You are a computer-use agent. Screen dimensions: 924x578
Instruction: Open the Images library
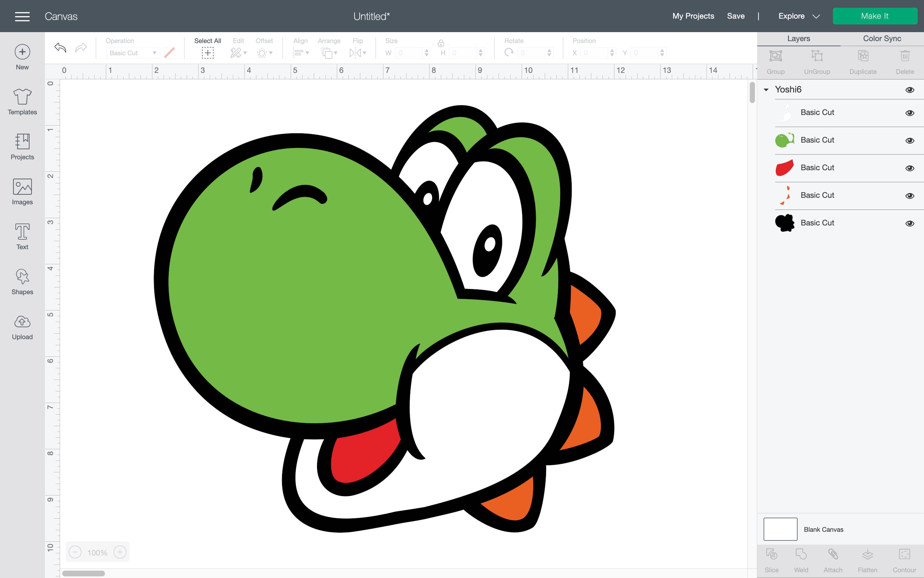pos(22,192)
